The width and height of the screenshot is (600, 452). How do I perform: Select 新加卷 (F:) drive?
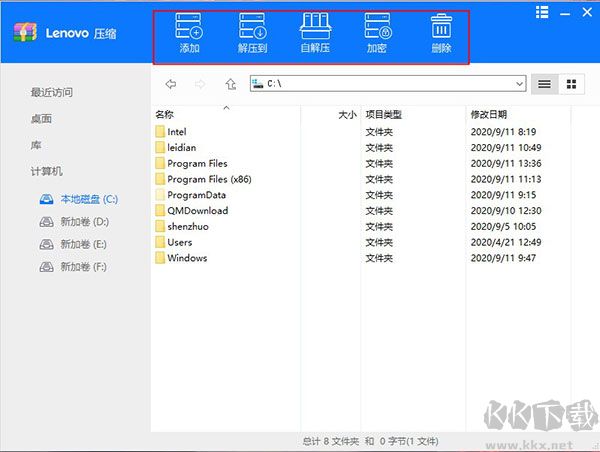73,267
